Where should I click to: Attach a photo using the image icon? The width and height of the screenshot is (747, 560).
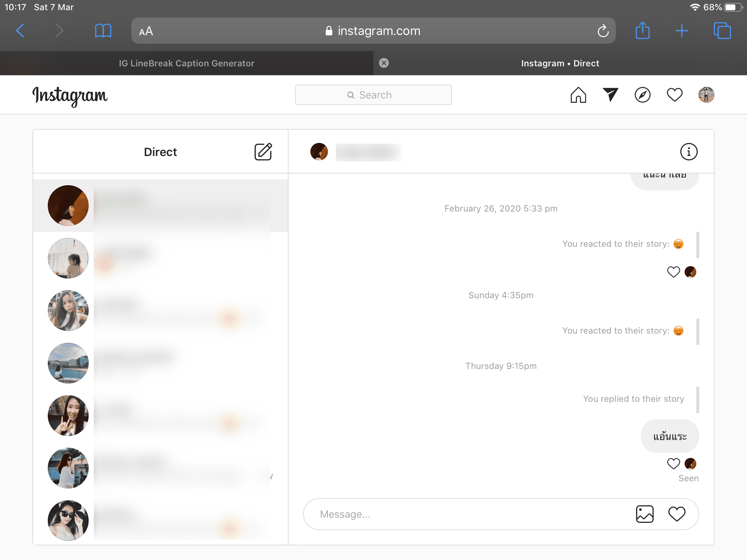645,514
